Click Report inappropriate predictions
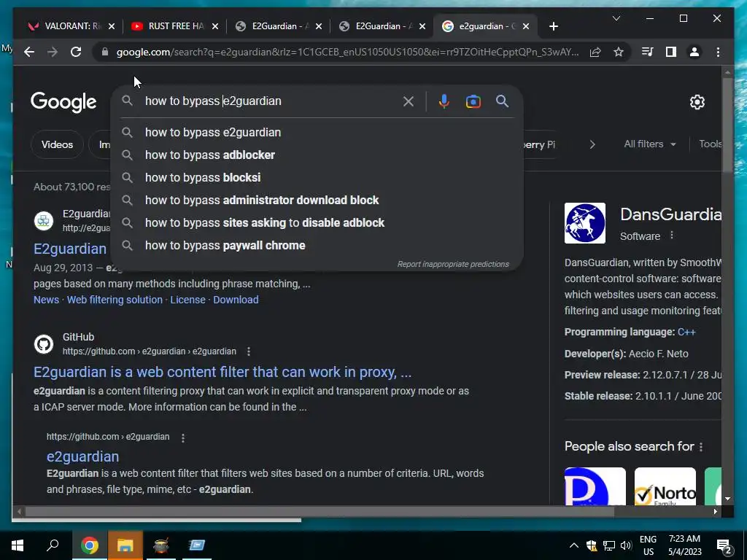 (x=453, y=264)
